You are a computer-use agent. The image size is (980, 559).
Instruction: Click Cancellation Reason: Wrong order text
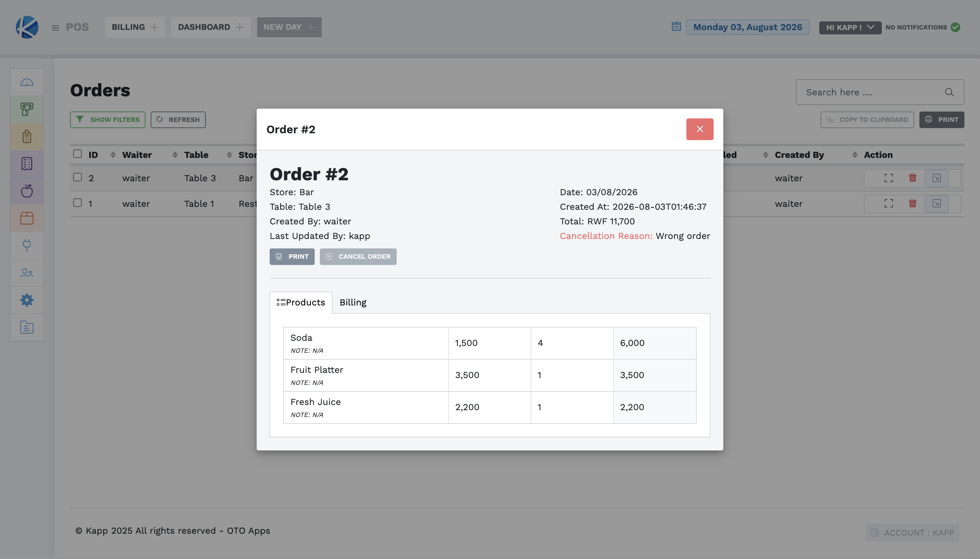[x=635, y=236]
